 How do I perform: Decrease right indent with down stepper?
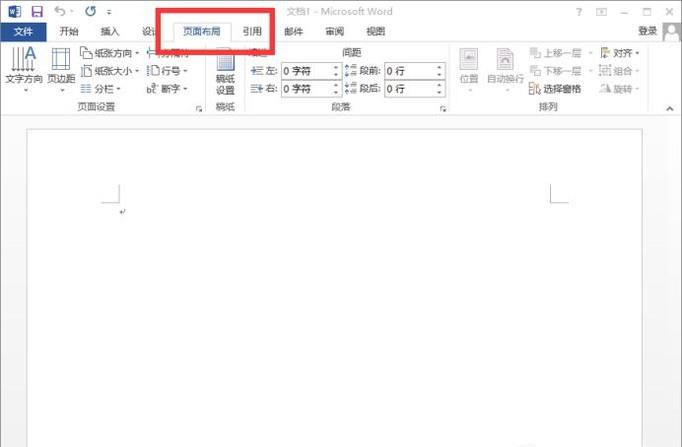coord(336,93)
